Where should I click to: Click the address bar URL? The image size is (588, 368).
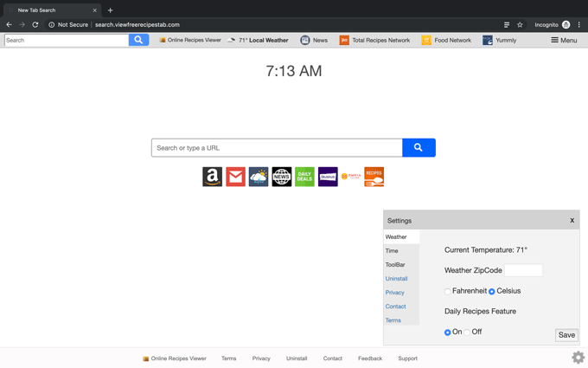pyautogui.click(x=137, y=25)
